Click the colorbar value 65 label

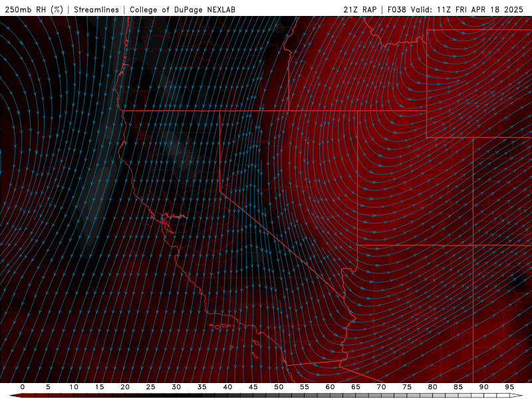coord(356,387)
